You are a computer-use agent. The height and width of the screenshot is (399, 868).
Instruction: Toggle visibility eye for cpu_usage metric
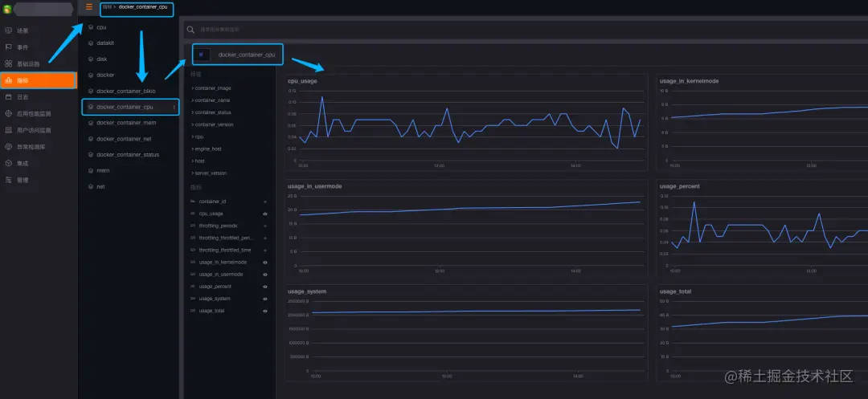pyautogui.click(x=265, y=214)
